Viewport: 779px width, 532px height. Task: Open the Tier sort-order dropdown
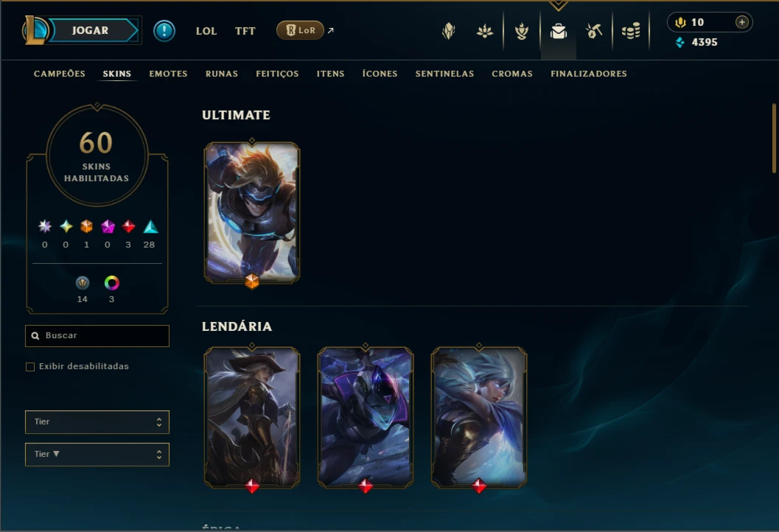click(x=97, y=454)
